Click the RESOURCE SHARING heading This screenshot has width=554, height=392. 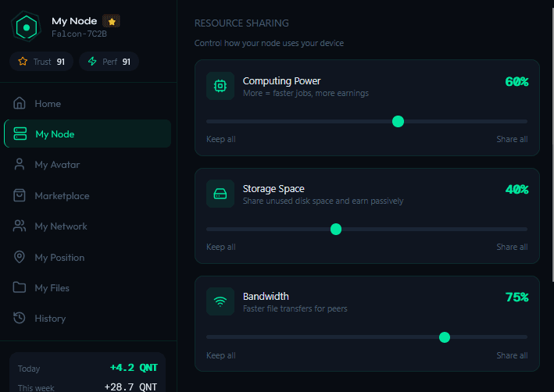(241, 23)
